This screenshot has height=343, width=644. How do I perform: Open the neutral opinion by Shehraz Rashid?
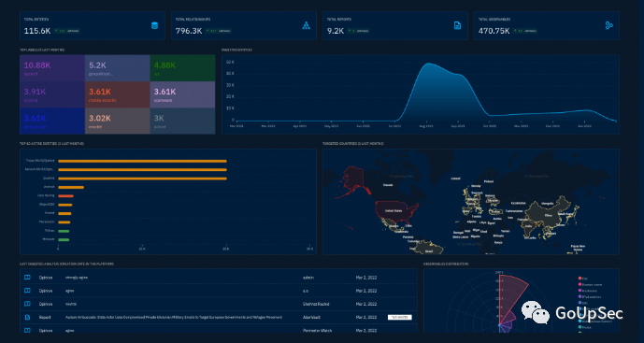[219, 304]
